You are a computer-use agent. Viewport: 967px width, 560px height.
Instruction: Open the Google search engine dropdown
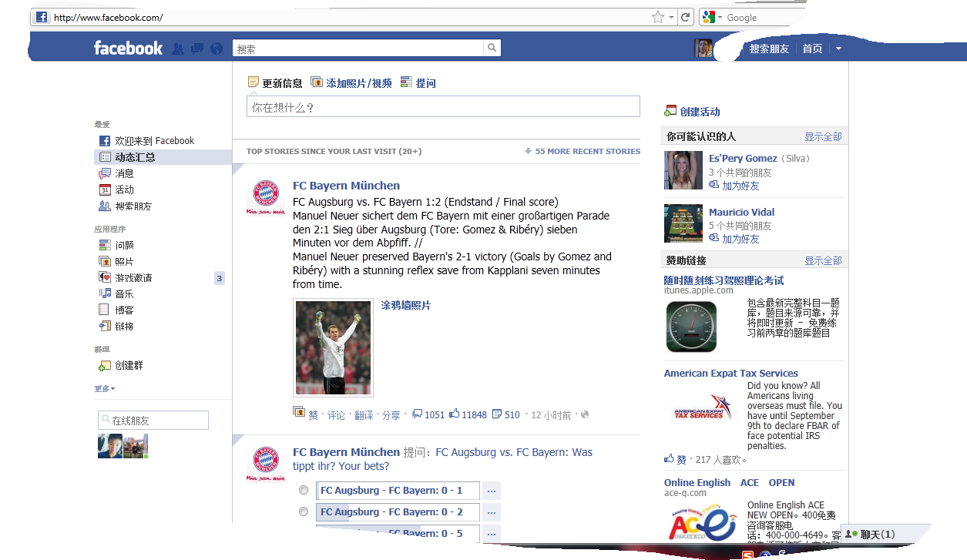pyautogui.click(x=720, y=17)
